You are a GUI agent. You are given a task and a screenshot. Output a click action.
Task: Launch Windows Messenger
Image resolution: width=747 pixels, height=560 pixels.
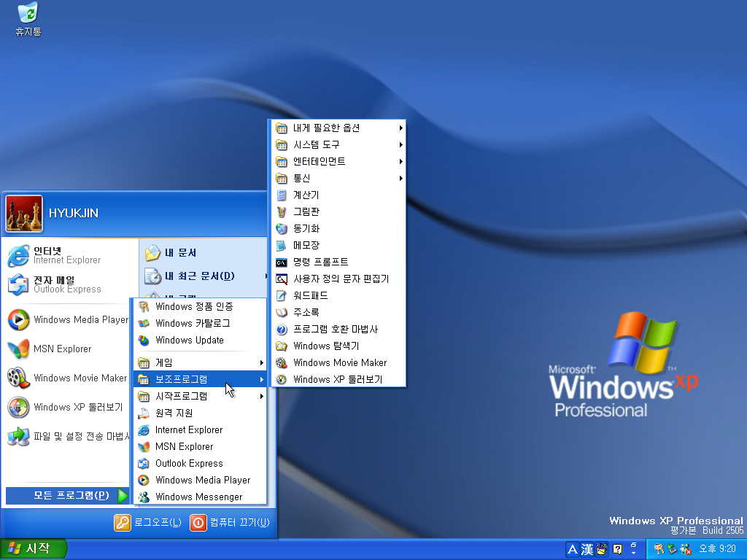(200, 497)
